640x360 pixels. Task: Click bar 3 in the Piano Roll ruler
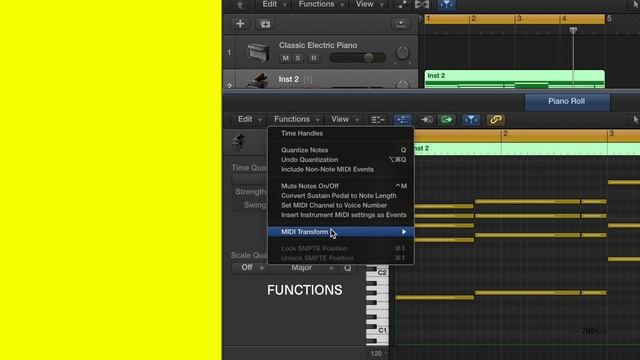(x=611, y=134)
